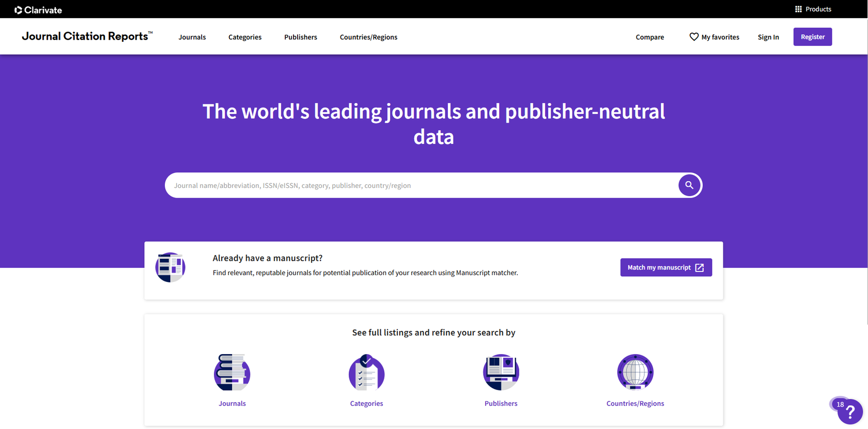Open the Publishers menu in navigation bar
Screen dimensions: 868x429
[301, 37]
